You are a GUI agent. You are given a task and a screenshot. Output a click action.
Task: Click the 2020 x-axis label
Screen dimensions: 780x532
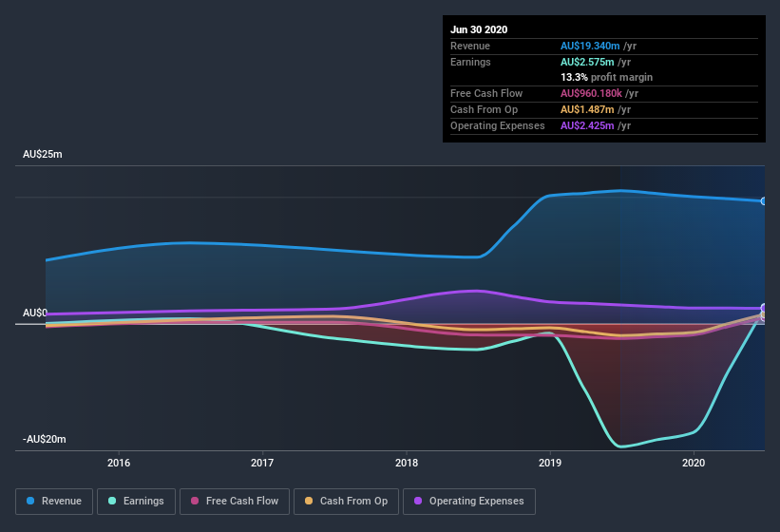click(x=694, y=463)
